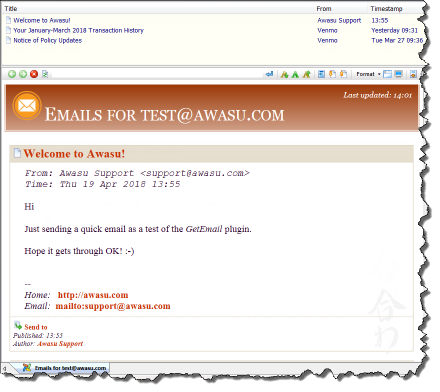Sort items by Timestamp column
The width and height of the screenshot is (440, 392).
click(386, 9)
